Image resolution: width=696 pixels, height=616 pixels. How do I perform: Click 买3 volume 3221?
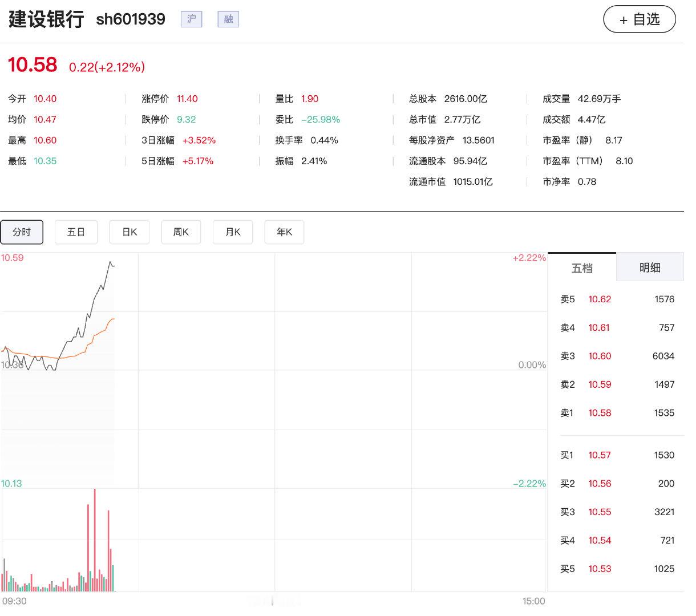pyautogui.click(x=664, y=512)
